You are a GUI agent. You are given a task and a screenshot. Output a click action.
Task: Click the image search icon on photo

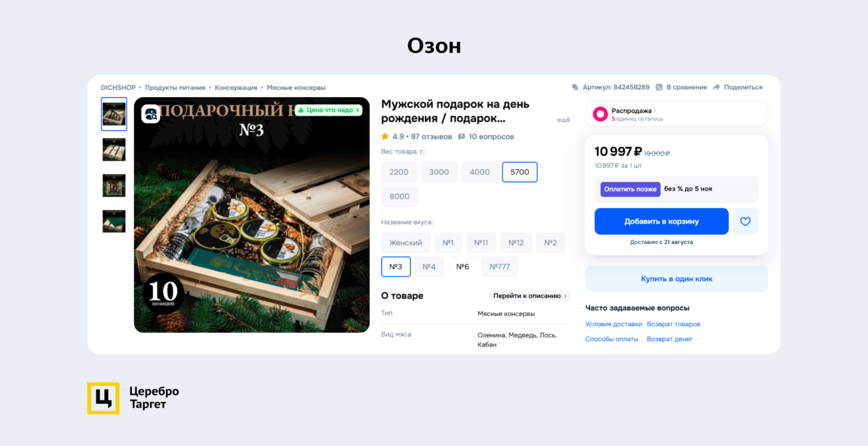point(151,114)
